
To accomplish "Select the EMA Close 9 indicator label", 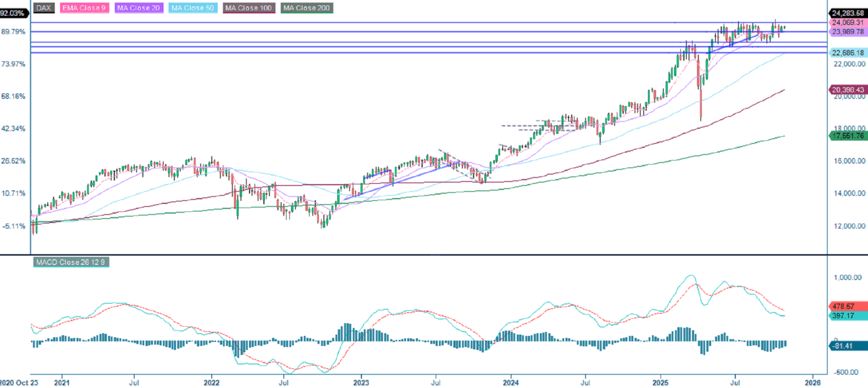I will pos(84,8).
